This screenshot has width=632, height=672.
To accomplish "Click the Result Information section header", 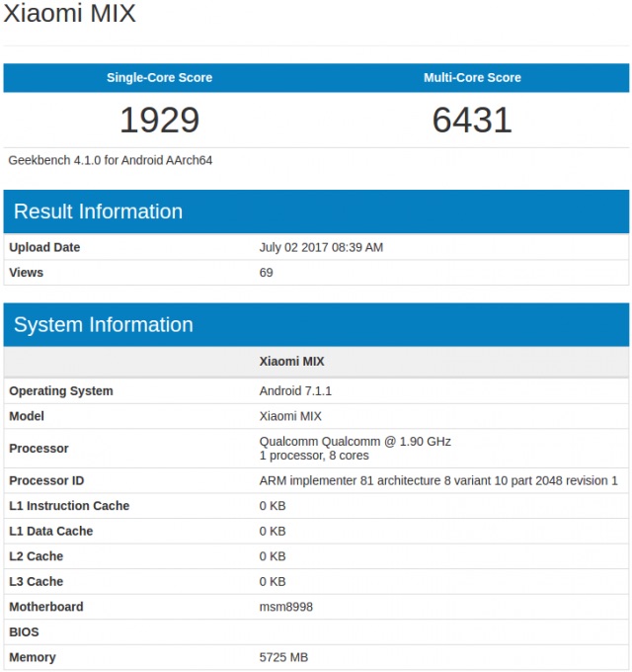I will (98, 211).
